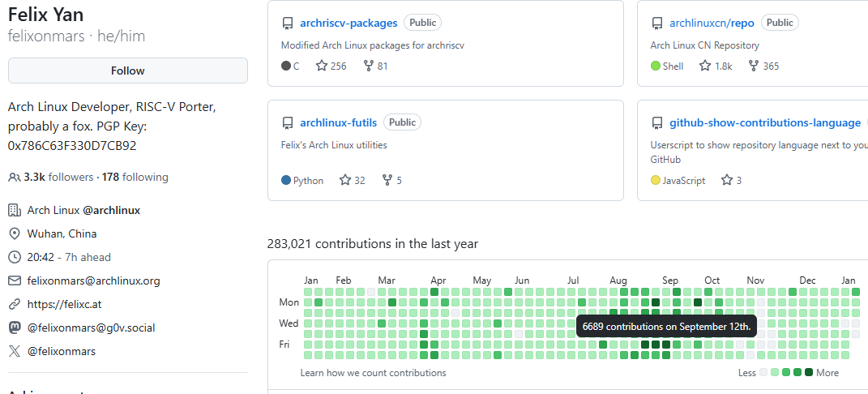Open the 3.3k followers list

tap(58, 178)
